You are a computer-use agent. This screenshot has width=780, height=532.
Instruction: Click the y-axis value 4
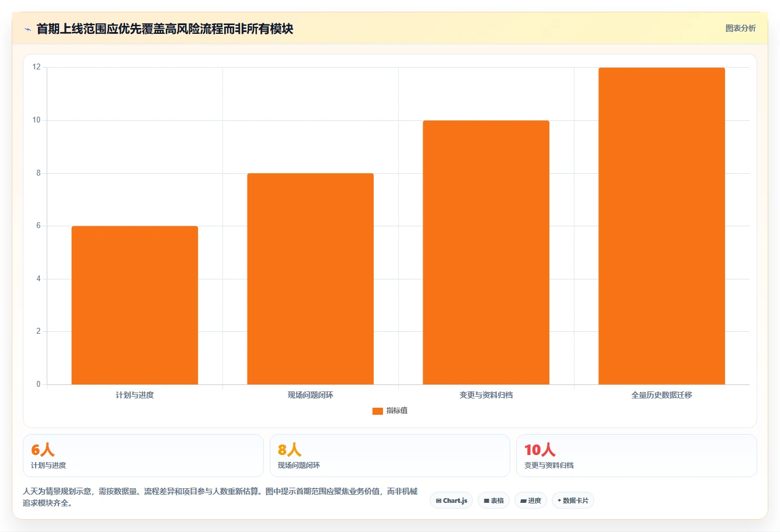pyautogui.click(x=39, y=279)
